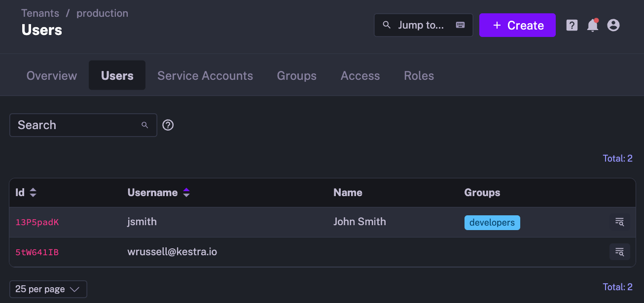Open details icon for wrussell@kestra.io row

point(619,252)
